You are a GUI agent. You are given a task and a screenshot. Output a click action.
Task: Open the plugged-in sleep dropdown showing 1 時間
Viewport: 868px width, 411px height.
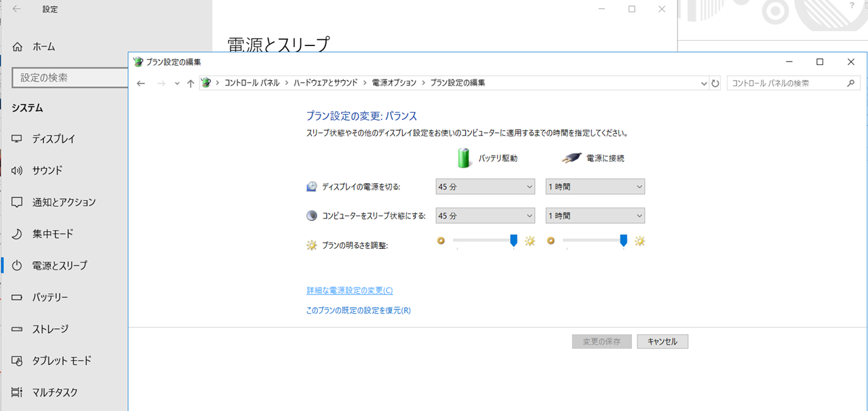[595, 216]
